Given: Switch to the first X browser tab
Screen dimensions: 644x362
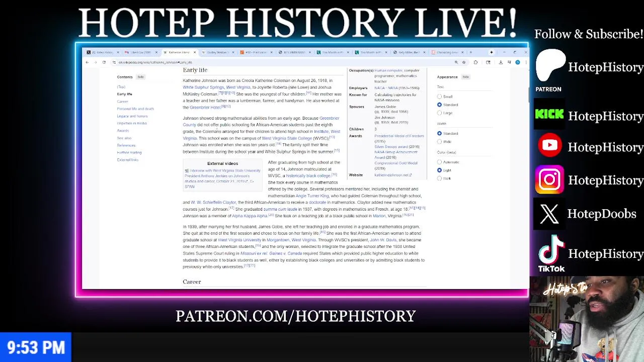Looking at the screenshot, I should tap(102, 52).
